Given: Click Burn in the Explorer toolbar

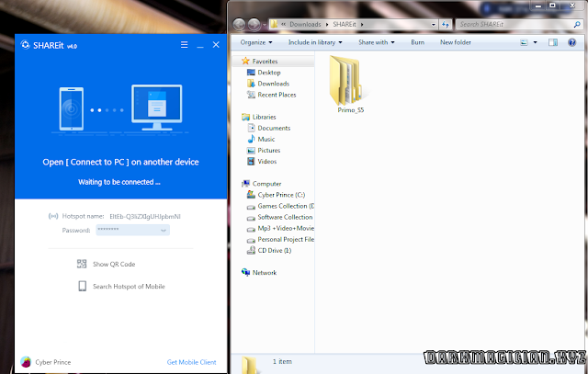Looking at the screenshot, I should [x=417, y=42].
